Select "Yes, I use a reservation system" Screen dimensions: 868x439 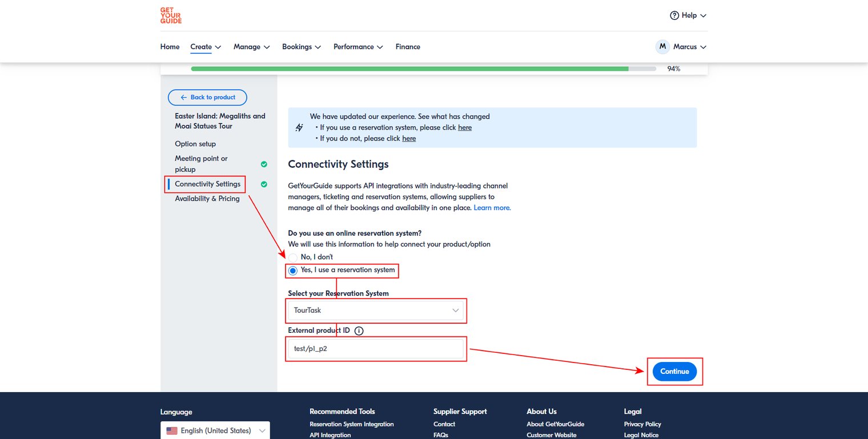293,271
